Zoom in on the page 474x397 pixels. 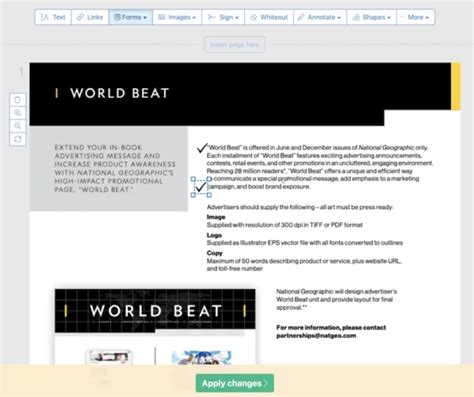tap(18, 113)
